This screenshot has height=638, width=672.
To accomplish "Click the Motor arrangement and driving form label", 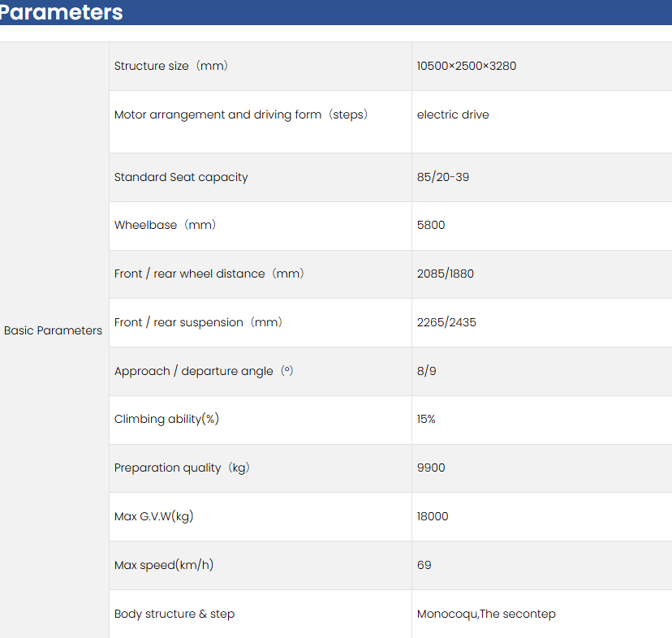I will tap(241, 114).
